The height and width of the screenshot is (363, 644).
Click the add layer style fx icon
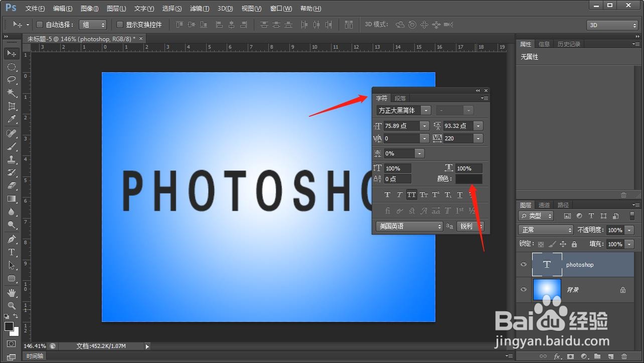coord(557,356)
